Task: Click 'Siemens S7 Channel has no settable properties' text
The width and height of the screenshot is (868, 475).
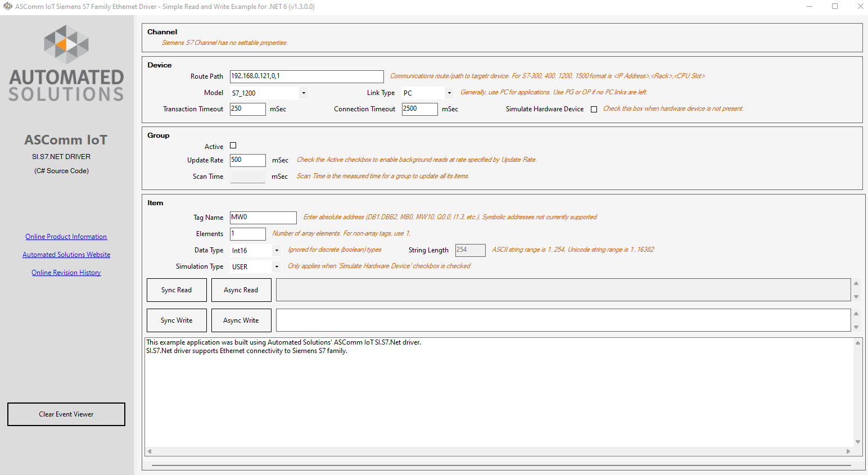Action: tap(225, 43)
